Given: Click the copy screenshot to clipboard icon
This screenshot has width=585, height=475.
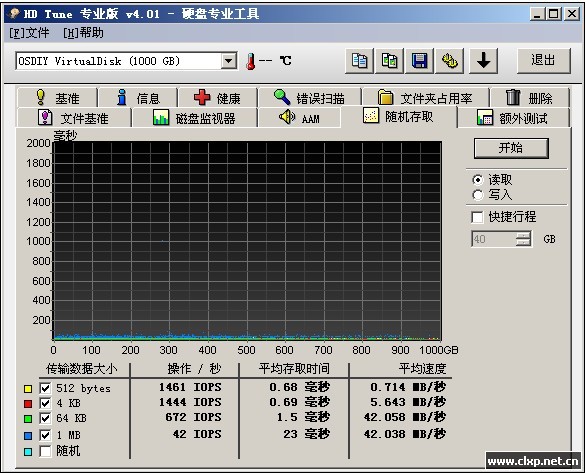Looking at the screenshot, I should [x=389, y=60].
